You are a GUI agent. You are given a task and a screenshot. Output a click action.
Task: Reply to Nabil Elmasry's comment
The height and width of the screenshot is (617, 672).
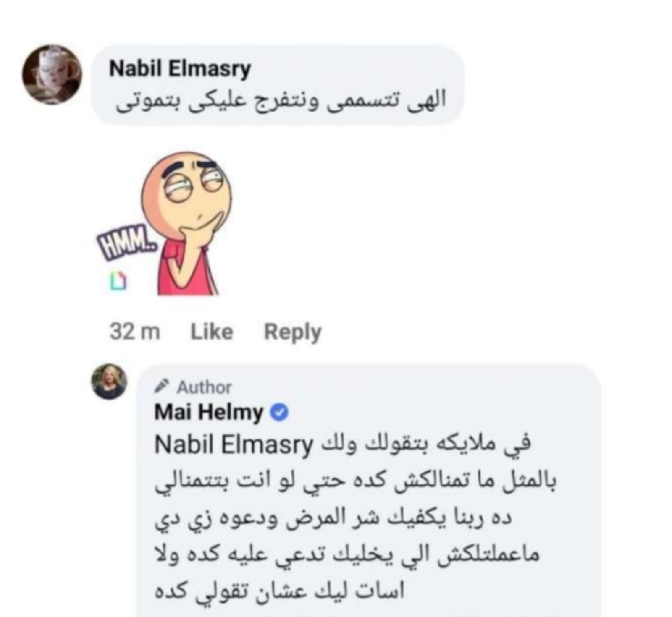pyautogui.click(x=292, y=332)
